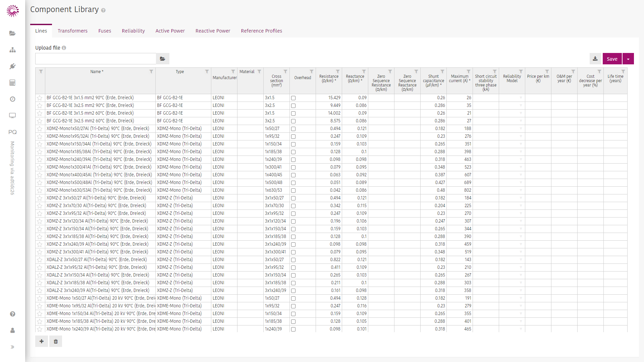644x362 pixels.
Task: Open the calculator grid sidebar icon
Action: tap(12, 83)
